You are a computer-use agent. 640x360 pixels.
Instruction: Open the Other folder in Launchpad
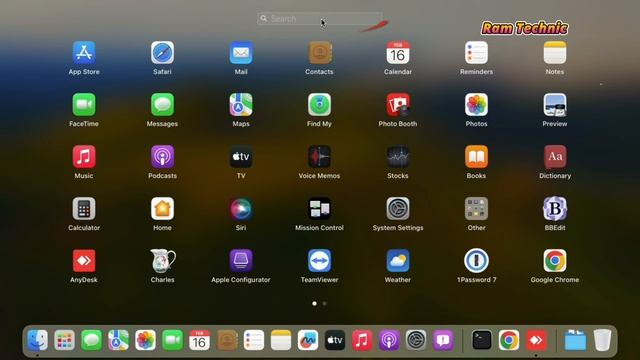(476, 209)
